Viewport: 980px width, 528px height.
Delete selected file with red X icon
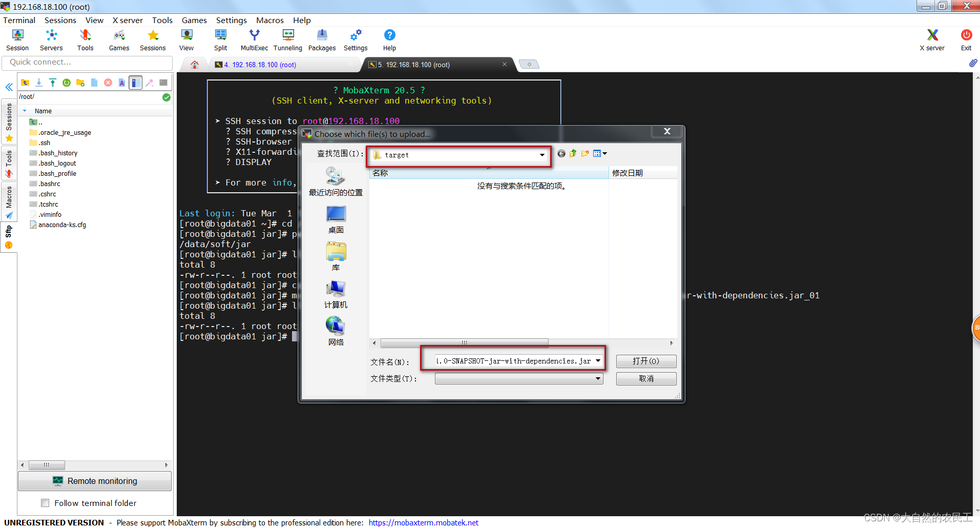tap(108, 83)
